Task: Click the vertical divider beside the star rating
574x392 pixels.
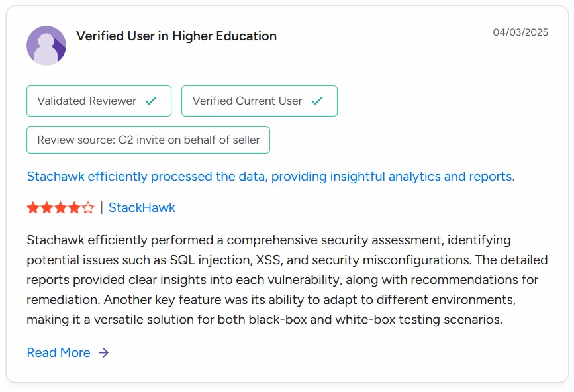Action: pos(101,208)
